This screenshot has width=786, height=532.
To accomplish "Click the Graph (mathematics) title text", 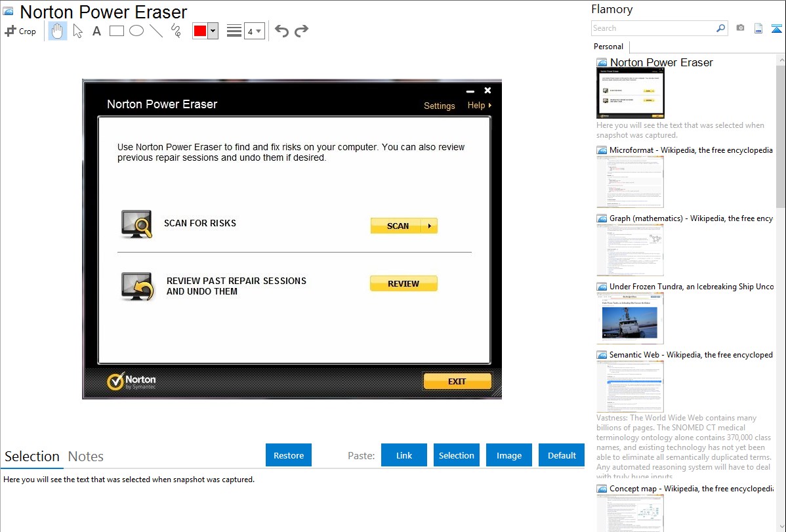I will 692,218.
